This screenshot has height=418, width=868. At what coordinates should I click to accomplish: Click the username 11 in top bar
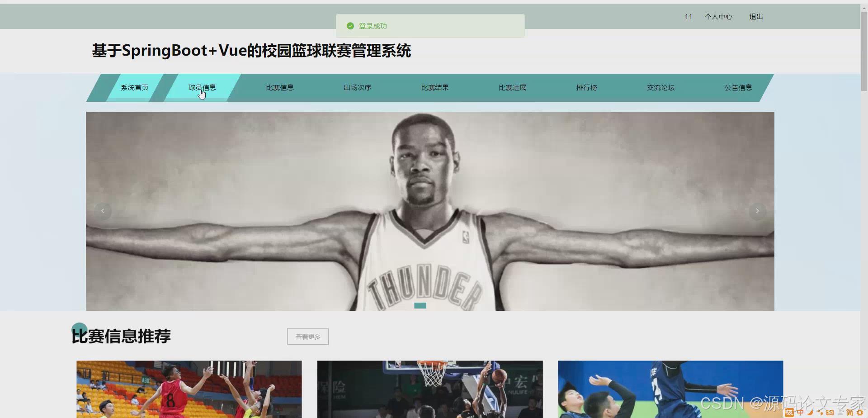(689, 17)
